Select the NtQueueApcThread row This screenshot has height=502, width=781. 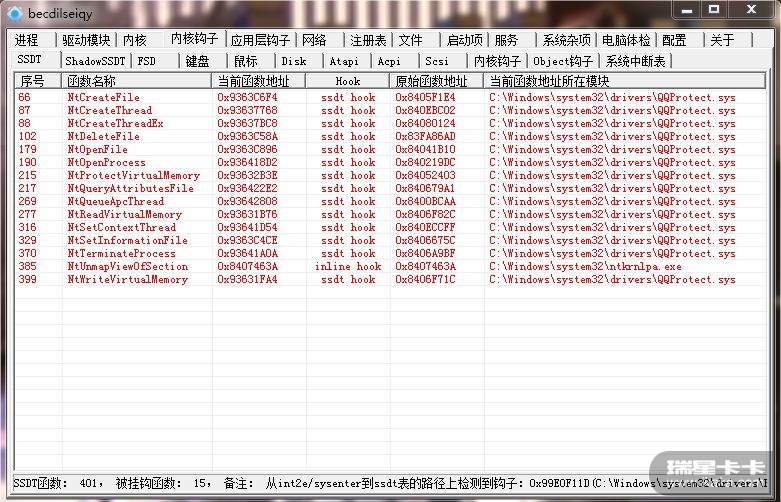coord(390,201)
